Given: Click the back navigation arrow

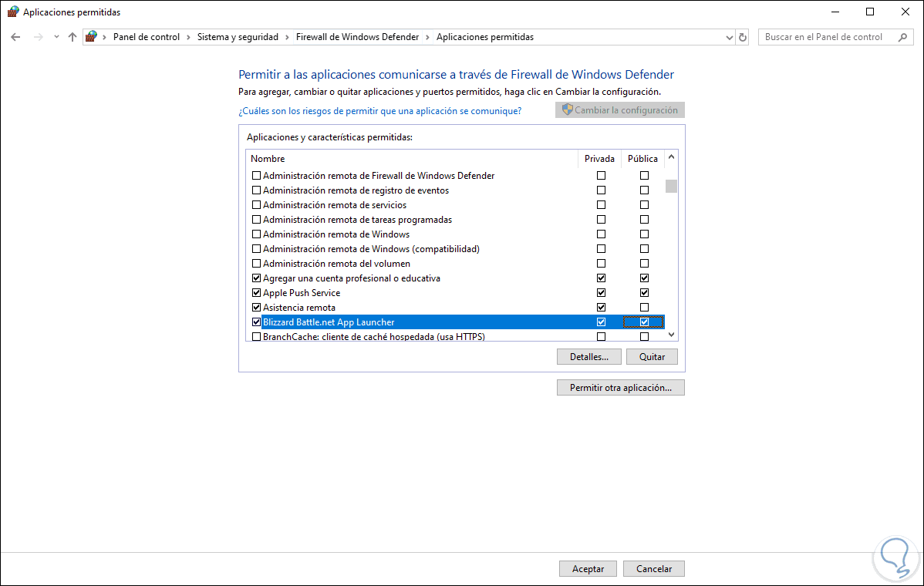Looking at the screenshot, I should coord(15,36).
